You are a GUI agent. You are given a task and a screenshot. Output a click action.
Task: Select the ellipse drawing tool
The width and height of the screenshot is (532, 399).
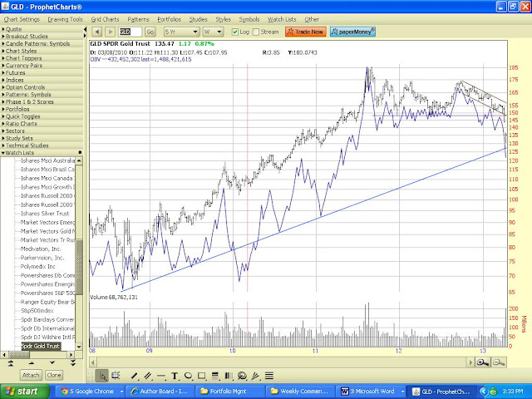click(188, 376)
